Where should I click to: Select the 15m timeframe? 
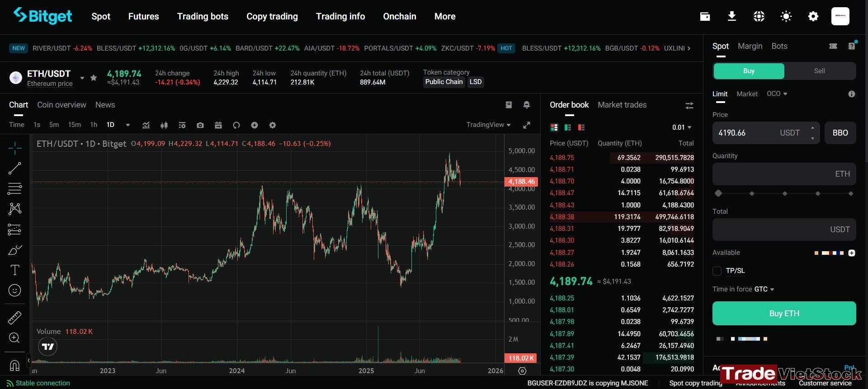(x=75, y=125)
